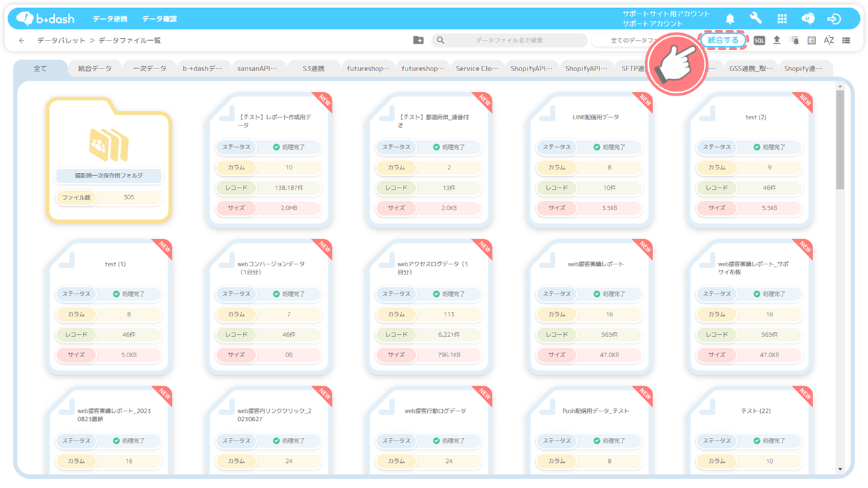Open the Shopify連… tab
Image resolution: width=868 pixels, height=488 pixels.
click(805, 68)
